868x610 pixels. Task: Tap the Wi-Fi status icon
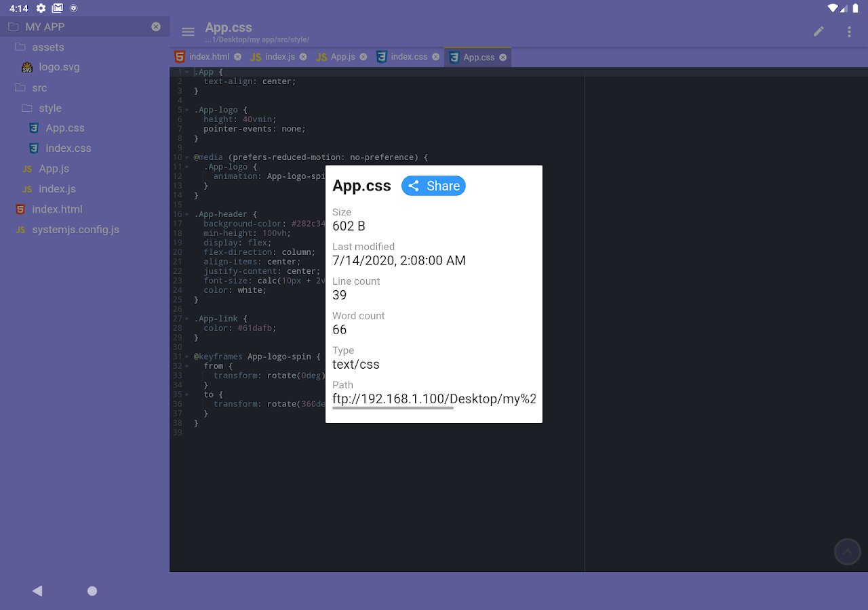[833, 8]
